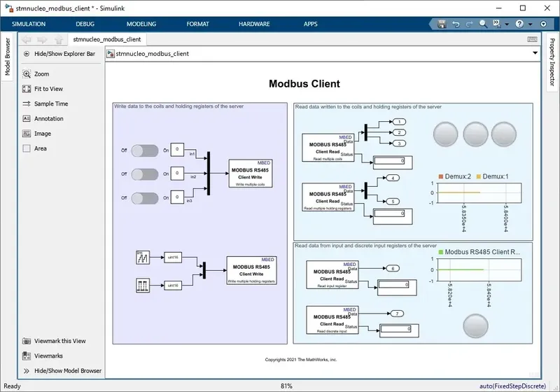Toggle the third Off/On switch feeding in3

(x=145, y=198)
